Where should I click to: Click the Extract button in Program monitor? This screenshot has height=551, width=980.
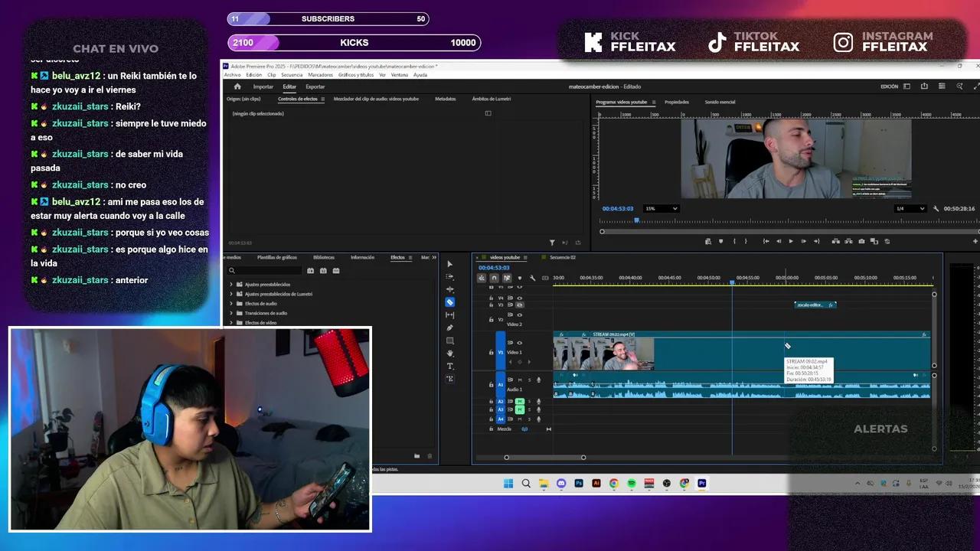848,241
